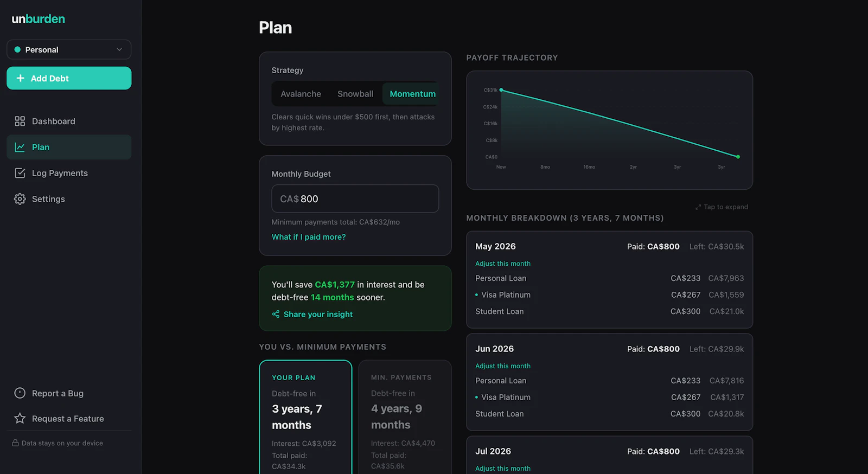Open Log Payments in the sidebar

coord(69,173)
